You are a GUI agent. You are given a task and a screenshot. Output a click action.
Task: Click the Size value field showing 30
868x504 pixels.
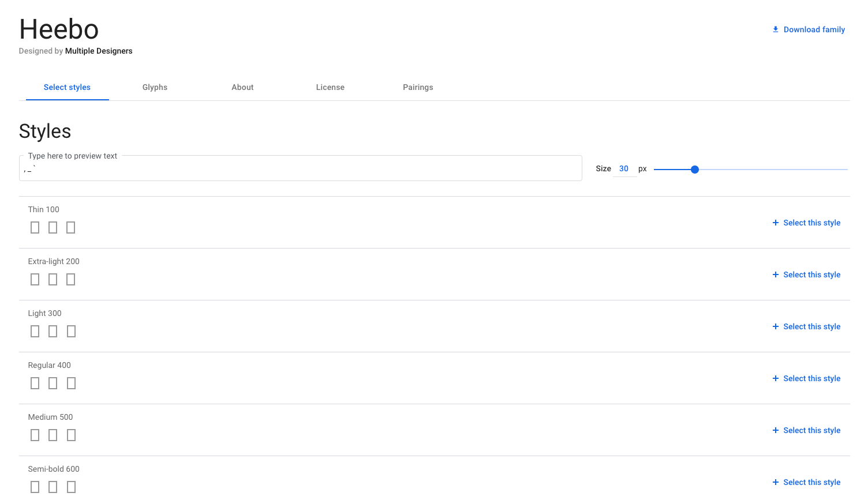(x=624, y=168)
